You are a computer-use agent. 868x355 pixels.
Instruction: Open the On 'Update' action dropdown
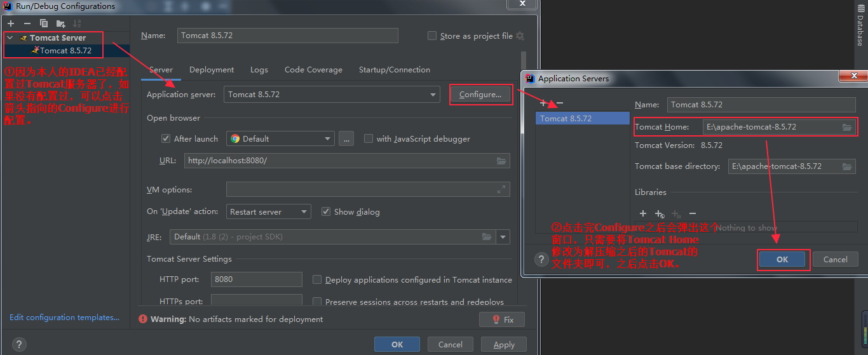[x=268, y=211]
